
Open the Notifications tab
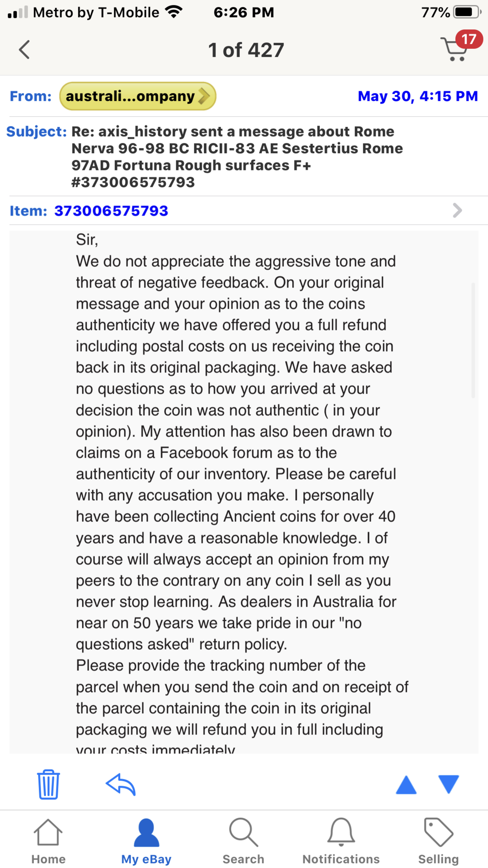point(341,841)
